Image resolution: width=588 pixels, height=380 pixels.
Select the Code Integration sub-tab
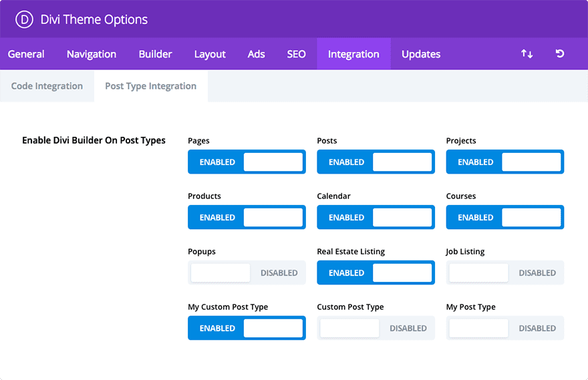tap(47, 86)
